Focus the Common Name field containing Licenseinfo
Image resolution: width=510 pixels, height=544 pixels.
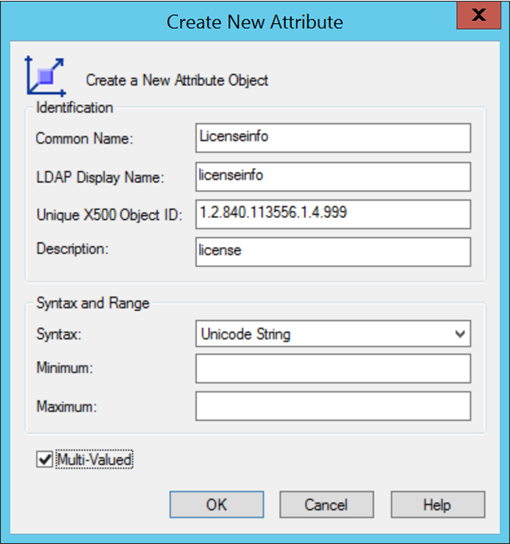point(333,138)
